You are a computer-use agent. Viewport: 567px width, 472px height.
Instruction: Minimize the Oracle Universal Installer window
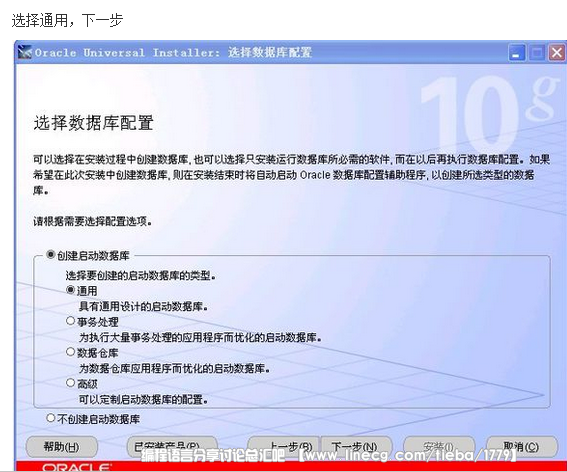[x=517, y=53]
